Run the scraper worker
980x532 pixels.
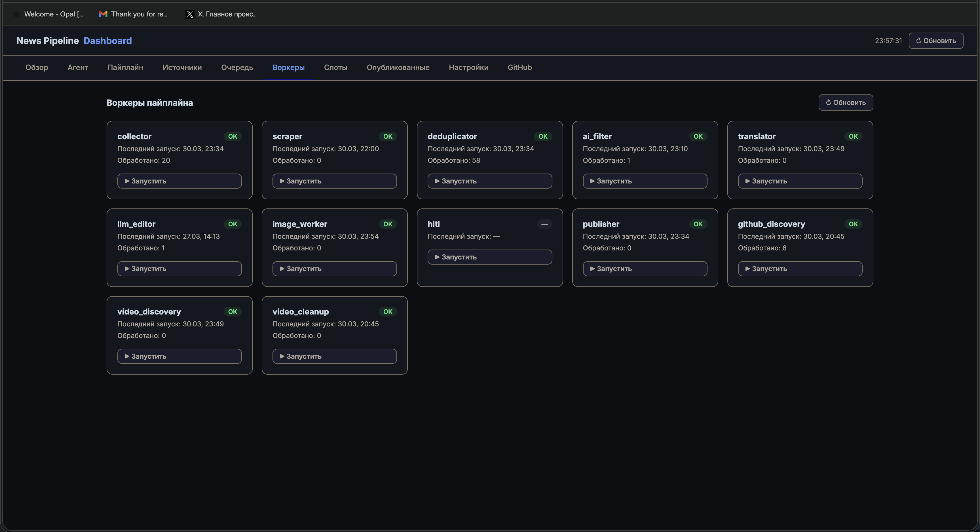(334, 181)
